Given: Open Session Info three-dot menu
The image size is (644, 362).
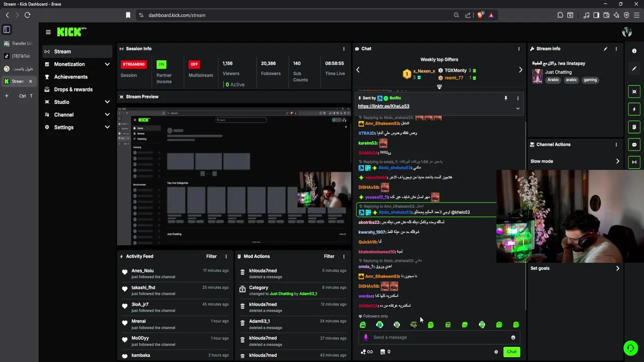Looking at the screenshot, I should tap(344, 49).
